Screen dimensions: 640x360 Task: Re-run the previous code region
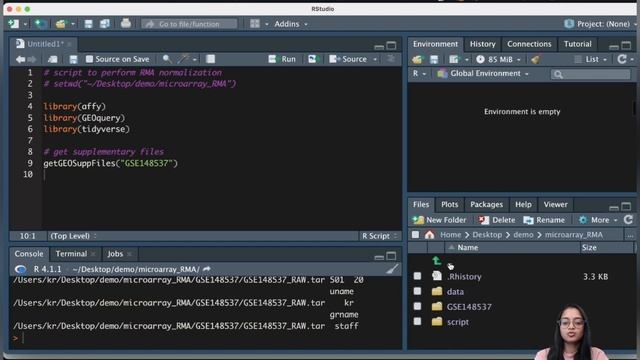coord(312,59)
